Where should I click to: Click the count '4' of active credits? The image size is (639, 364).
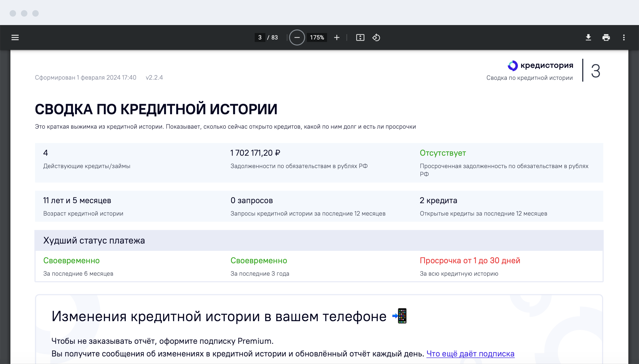tap(45, 153)
